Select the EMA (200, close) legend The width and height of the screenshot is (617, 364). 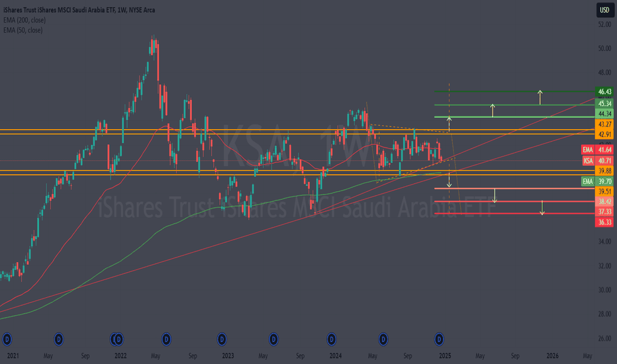click(24, 20)
